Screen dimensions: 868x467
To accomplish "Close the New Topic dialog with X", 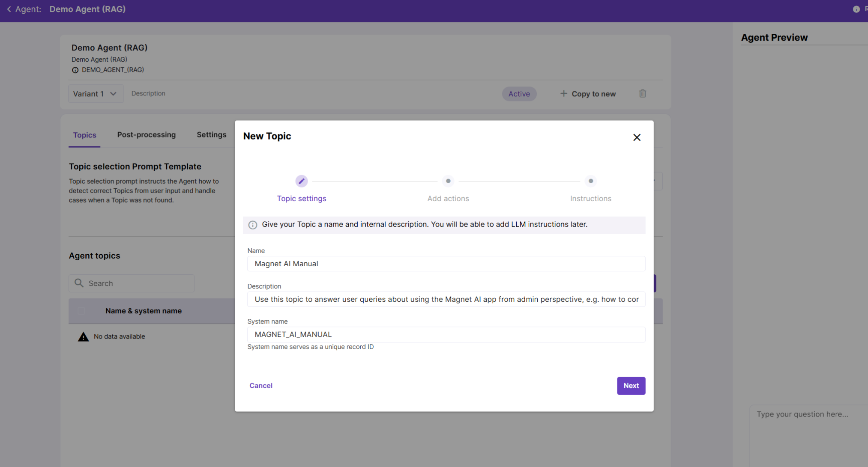I will [637, 137].
